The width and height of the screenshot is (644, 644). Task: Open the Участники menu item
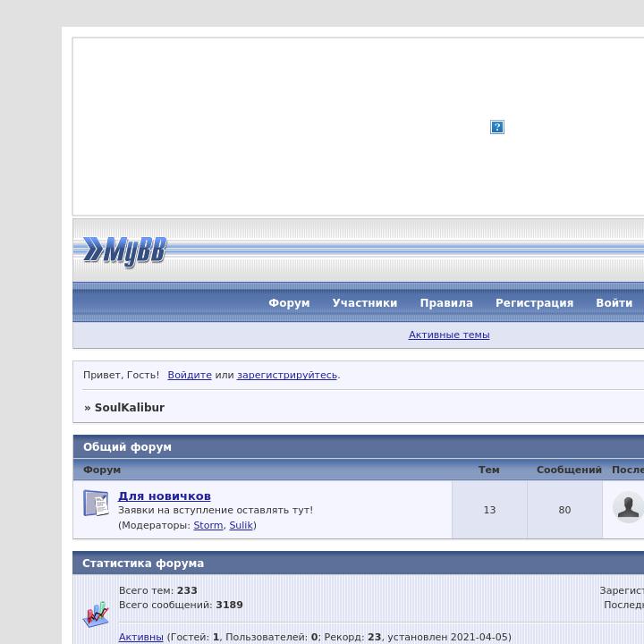click(365, 303)
